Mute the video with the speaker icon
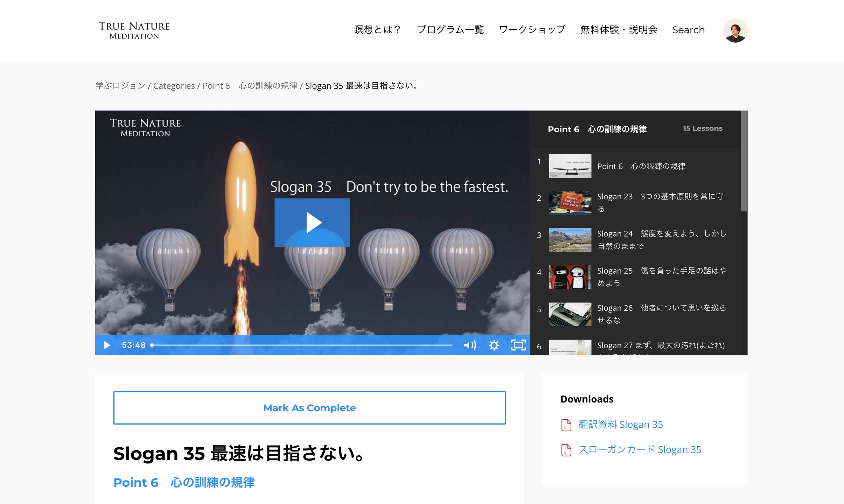This screenshot has width=844, height=504. pyautogui.click(x=469, y=345)
